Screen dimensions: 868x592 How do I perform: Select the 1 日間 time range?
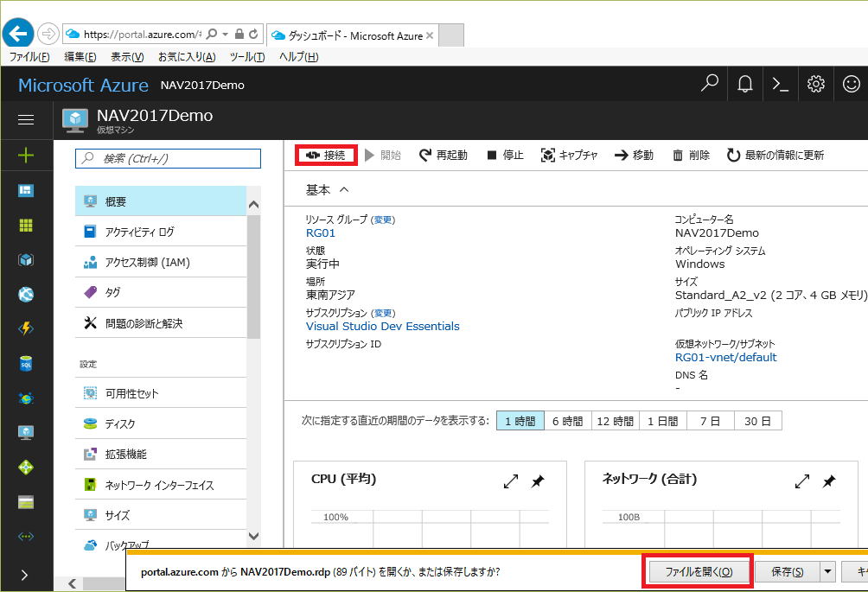[663, 421]
